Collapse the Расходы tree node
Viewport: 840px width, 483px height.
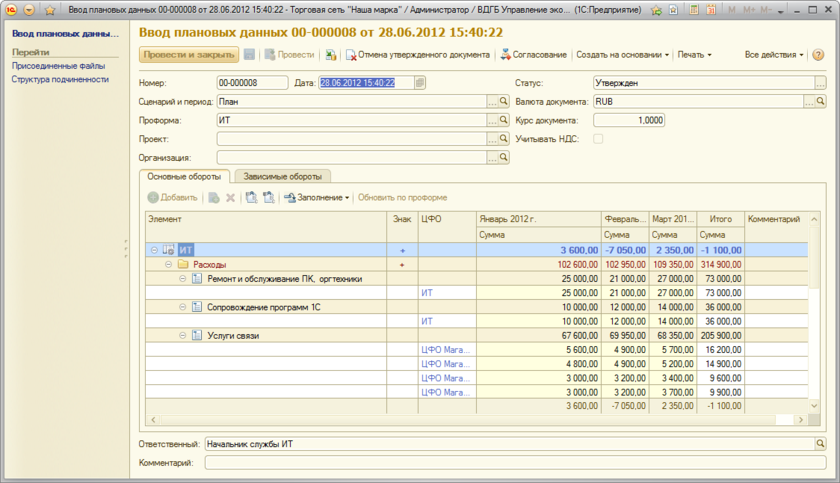pos(169,265)
